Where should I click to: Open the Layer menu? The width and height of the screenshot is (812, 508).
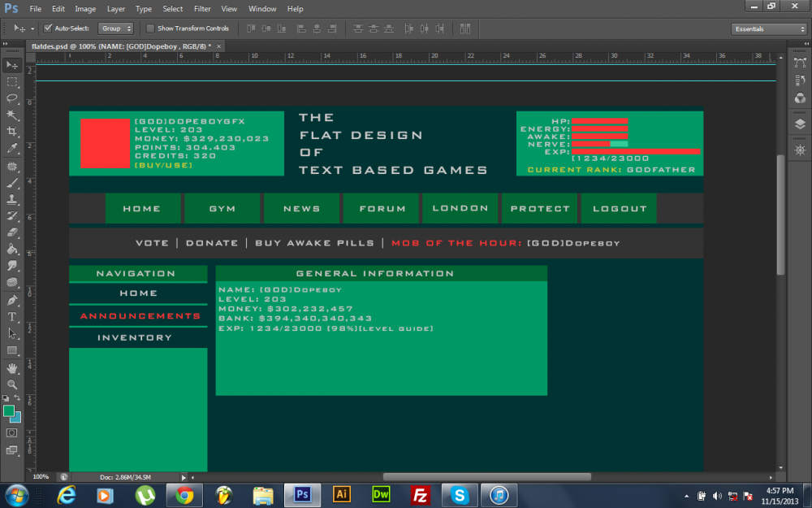point(116,9)
